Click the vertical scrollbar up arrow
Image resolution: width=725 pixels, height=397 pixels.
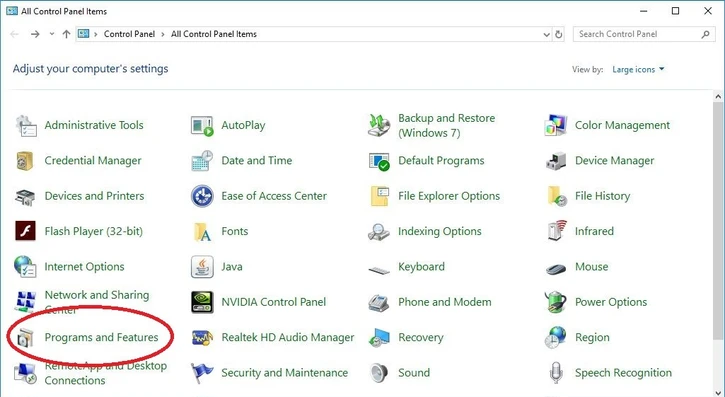click(x=718, y=97)
